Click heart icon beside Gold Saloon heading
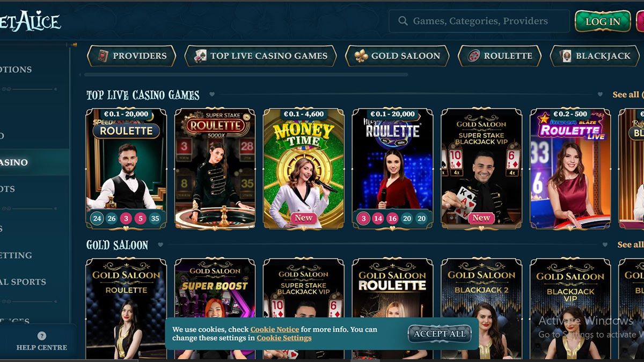 tap(160, 245)
